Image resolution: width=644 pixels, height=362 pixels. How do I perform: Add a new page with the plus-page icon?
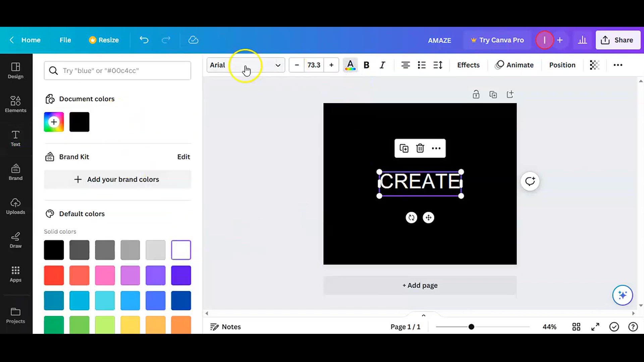[x=510, y=95]
